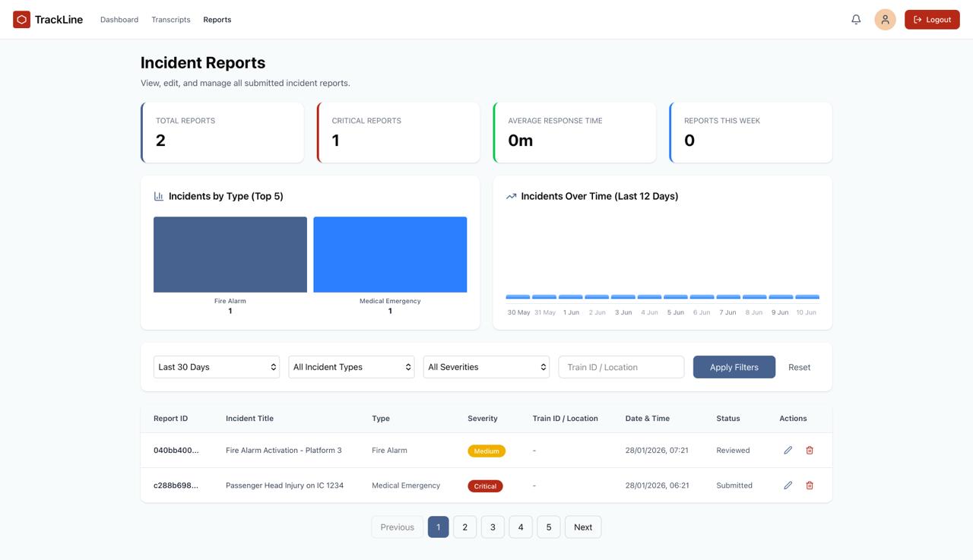Delete the Fire Alarm Activation report
The height and width of the screenshot is (560, 973).
pyautogui.click(x=810, y=450)
